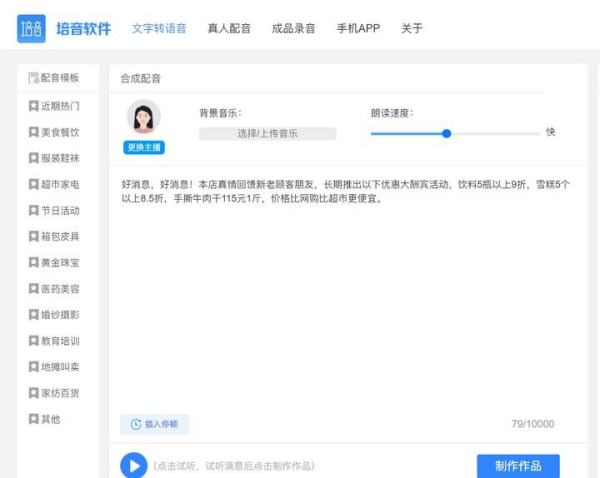Click the 选择/上传音乐 background music button

pos(267,134)
